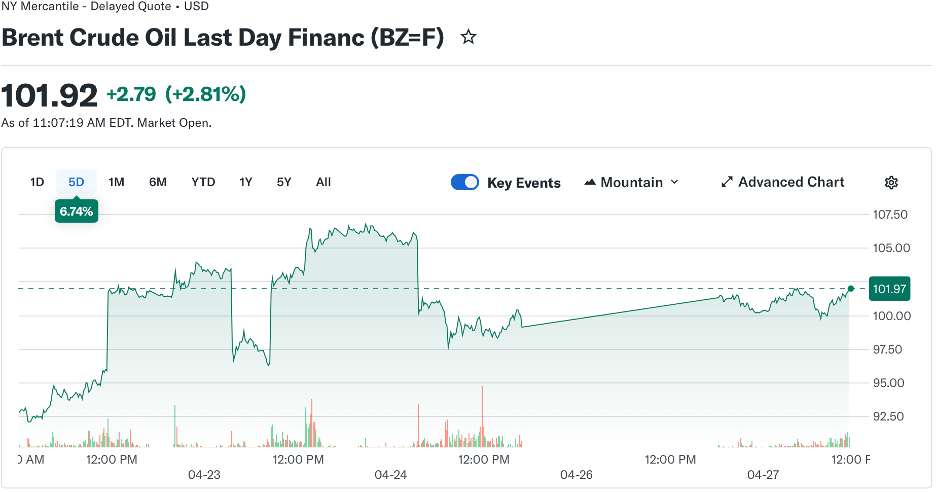Click the 101.97 current price label
936x492 pixels.
pyautogui.click(x=889, y=289)
